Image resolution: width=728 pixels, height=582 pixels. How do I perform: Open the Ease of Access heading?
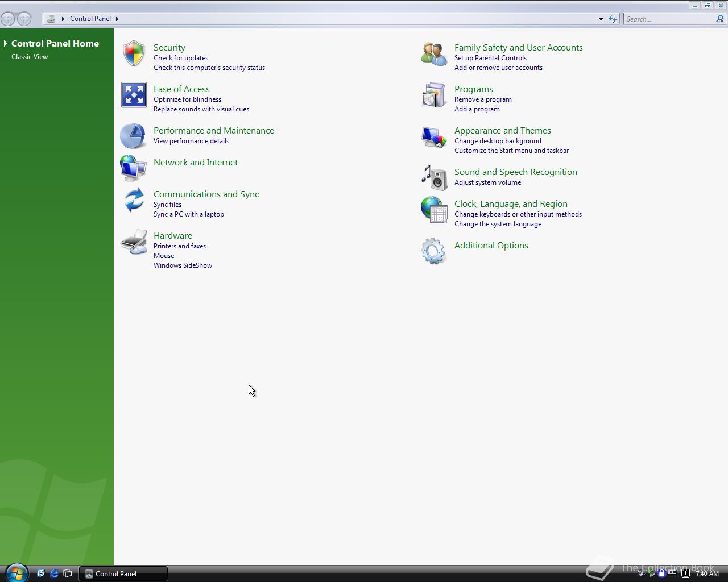coord(181,89)
